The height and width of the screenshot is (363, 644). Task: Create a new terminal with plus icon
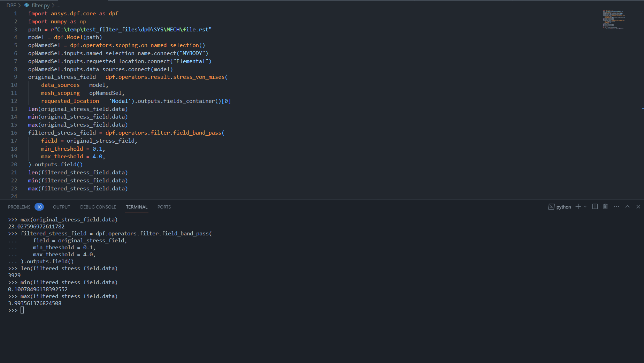point(578,206)
